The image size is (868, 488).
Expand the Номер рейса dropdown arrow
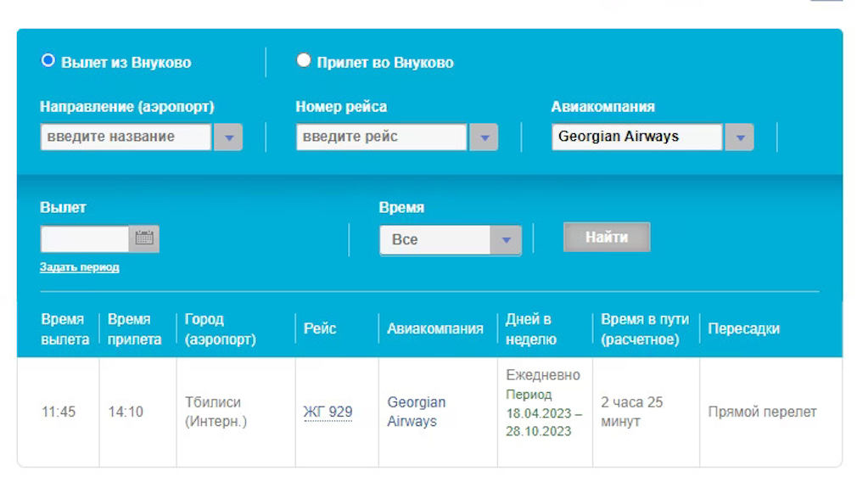pos(484,137)
